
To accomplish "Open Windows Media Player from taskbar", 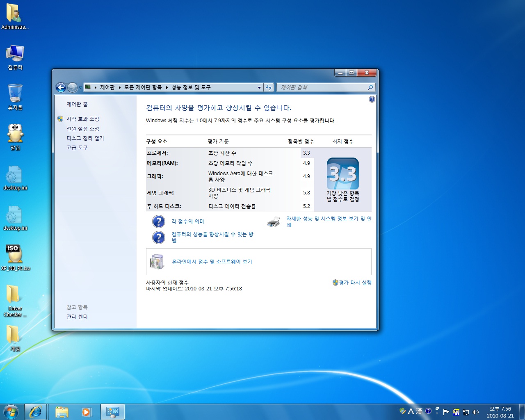I will coord(87,412).
